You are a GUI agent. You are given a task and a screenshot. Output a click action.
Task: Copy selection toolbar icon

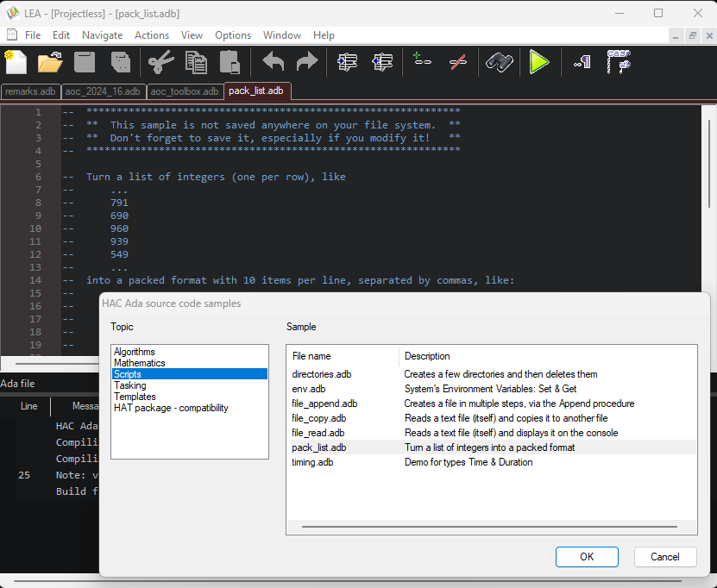point(196,62)
